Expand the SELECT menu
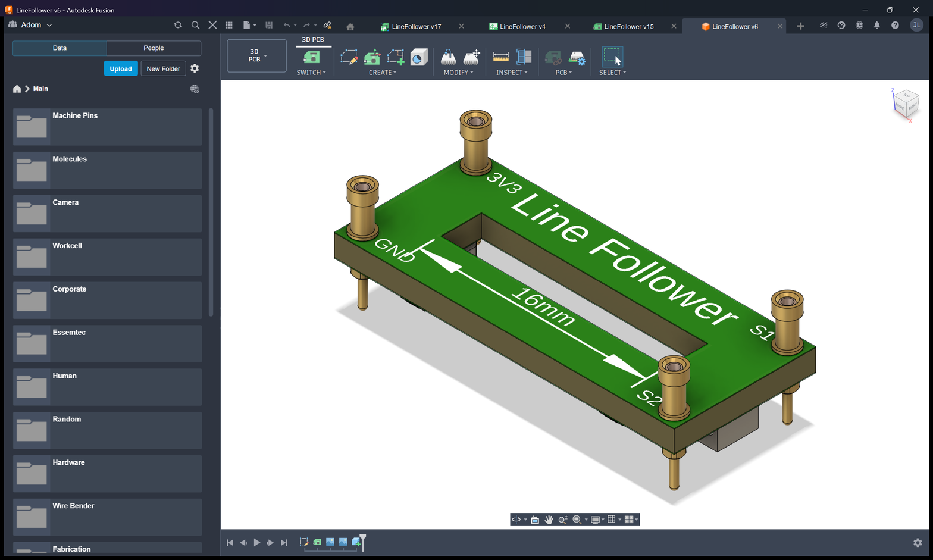The image size is (933, 560). point(612,73)
